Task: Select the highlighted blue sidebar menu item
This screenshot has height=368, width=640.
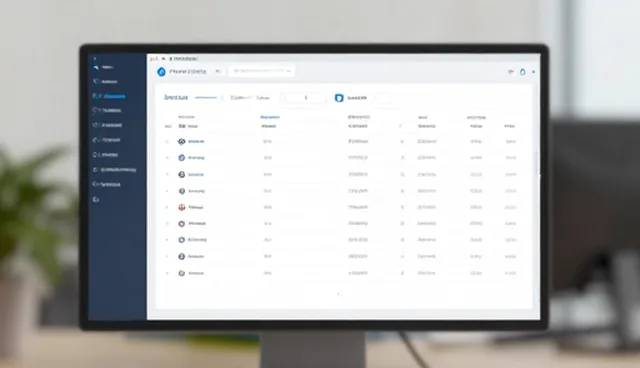Action: 109,96
